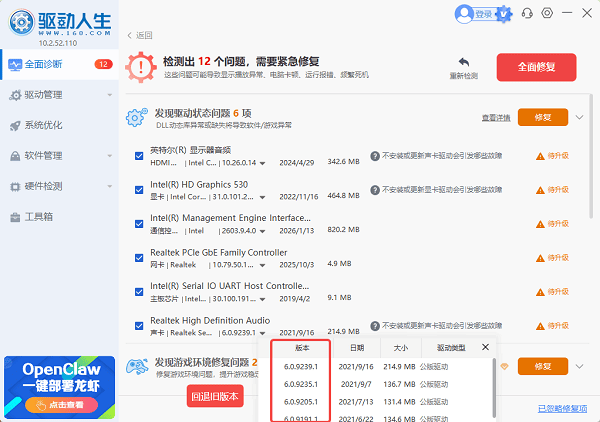Go to 系统优化 in sidebar
Image resolution: width=600 pixels, height=422 pixels.
click(x=59, y=125)
